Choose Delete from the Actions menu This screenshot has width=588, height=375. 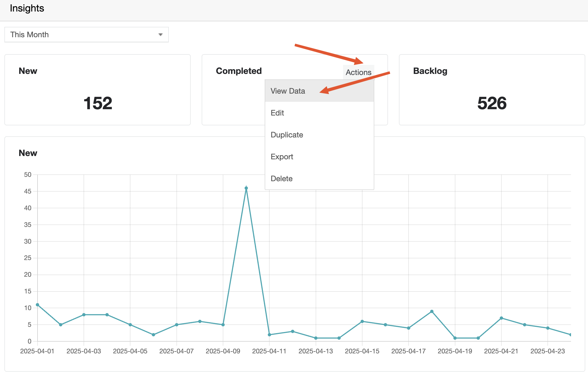281,178
